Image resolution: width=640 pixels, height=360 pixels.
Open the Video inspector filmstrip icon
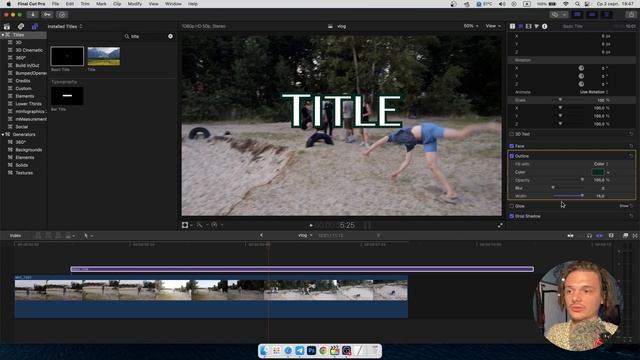coord(529,26)
